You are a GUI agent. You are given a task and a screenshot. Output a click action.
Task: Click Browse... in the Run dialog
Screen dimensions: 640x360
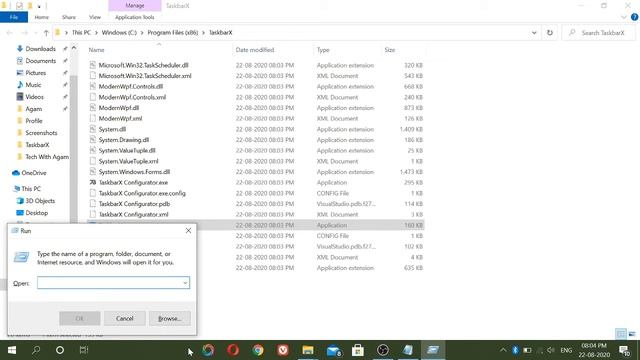[170, 318]
